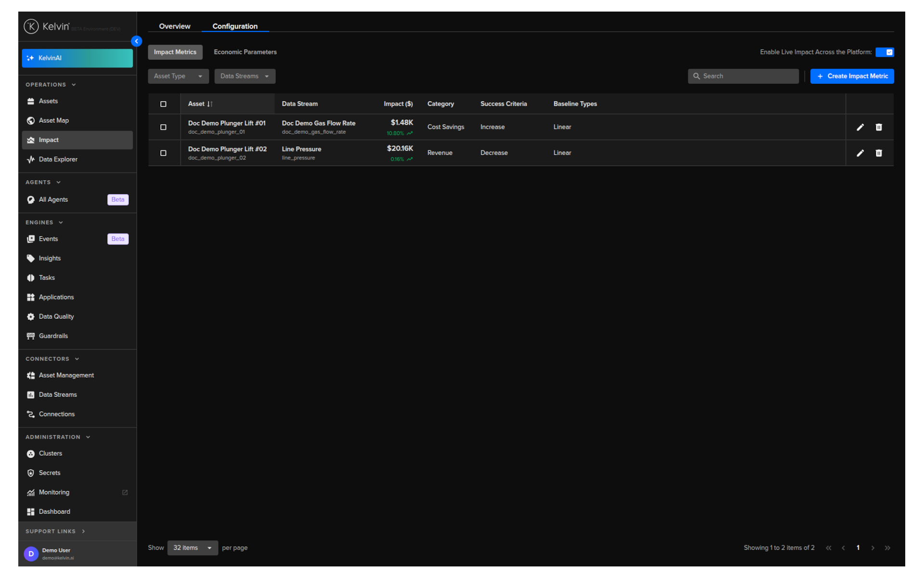The image size is (924, 578).
Task: Select Impact in the sidebar
Action: (77, 140)
